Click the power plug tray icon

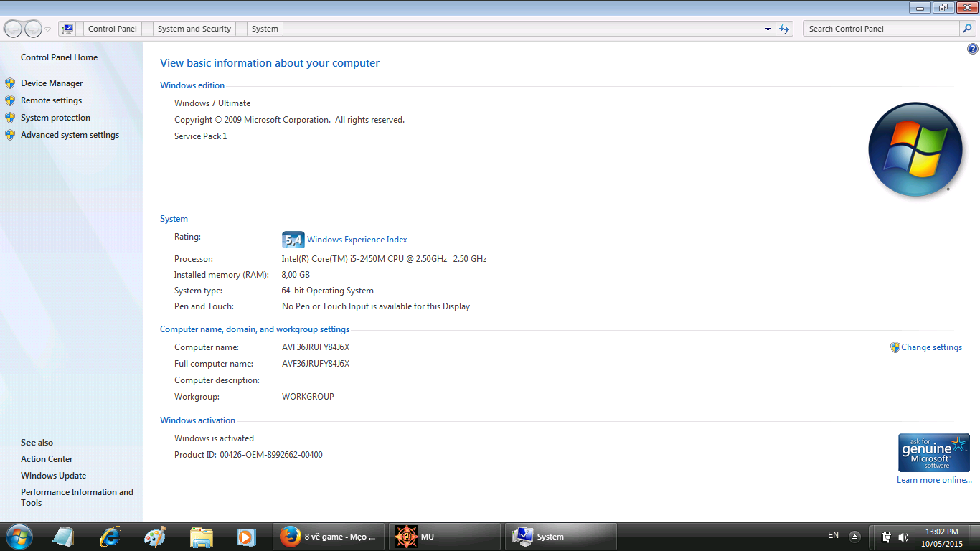click(886, 537)
